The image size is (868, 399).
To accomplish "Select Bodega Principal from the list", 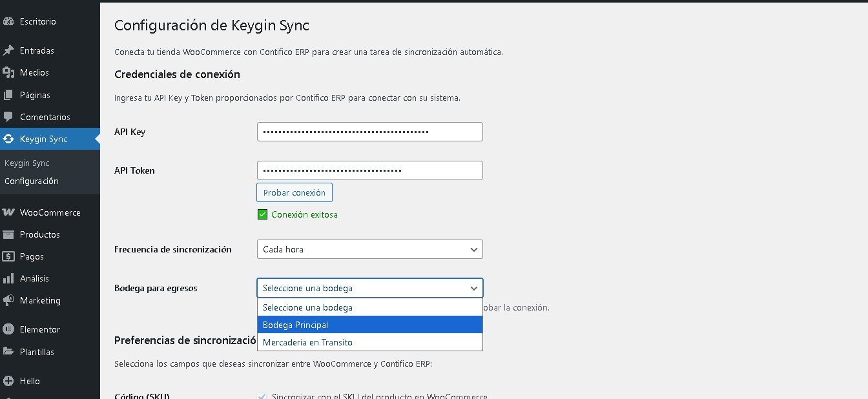I will tap(369, 325).
